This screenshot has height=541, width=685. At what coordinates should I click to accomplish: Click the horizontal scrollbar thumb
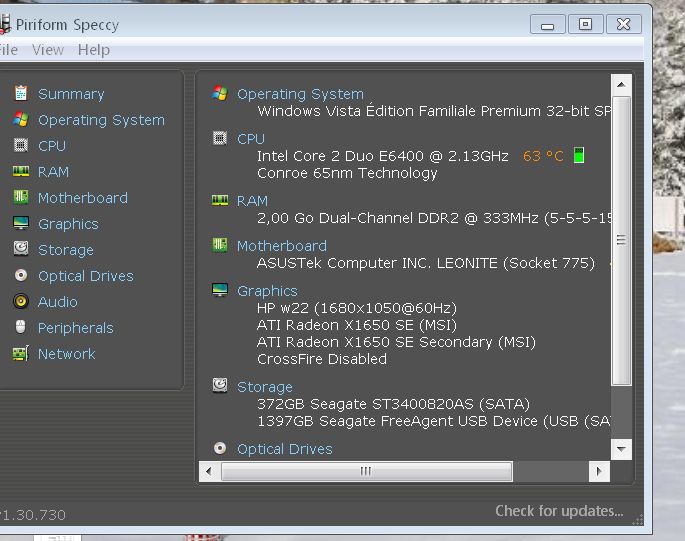(367, 471)
